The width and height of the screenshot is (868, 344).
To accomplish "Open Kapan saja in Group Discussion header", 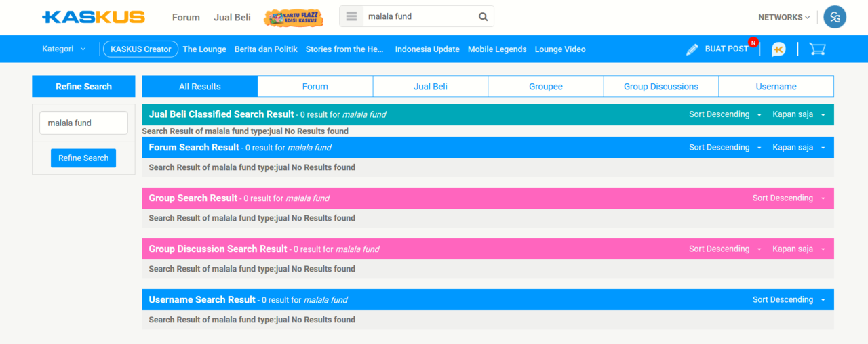I will click(x=798, y=249).
